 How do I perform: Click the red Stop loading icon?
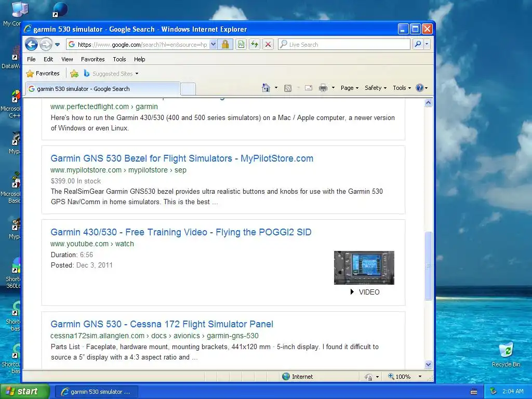[x=268, y=45]
